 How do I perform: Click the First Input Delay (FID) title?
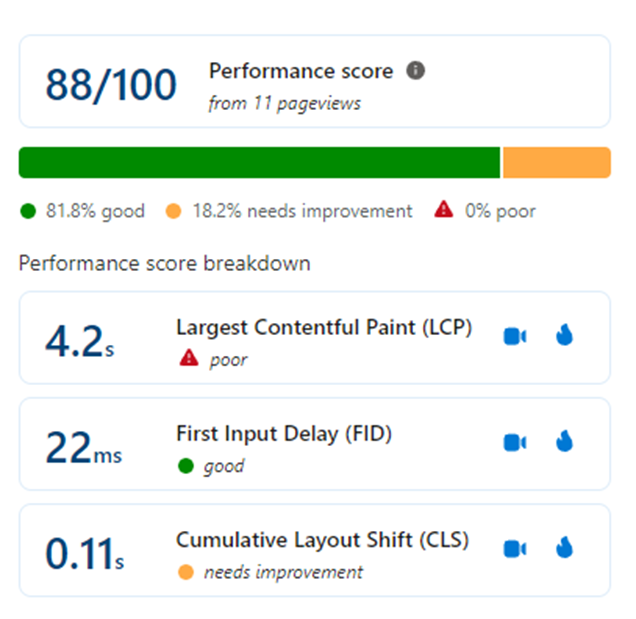(284, 434)
